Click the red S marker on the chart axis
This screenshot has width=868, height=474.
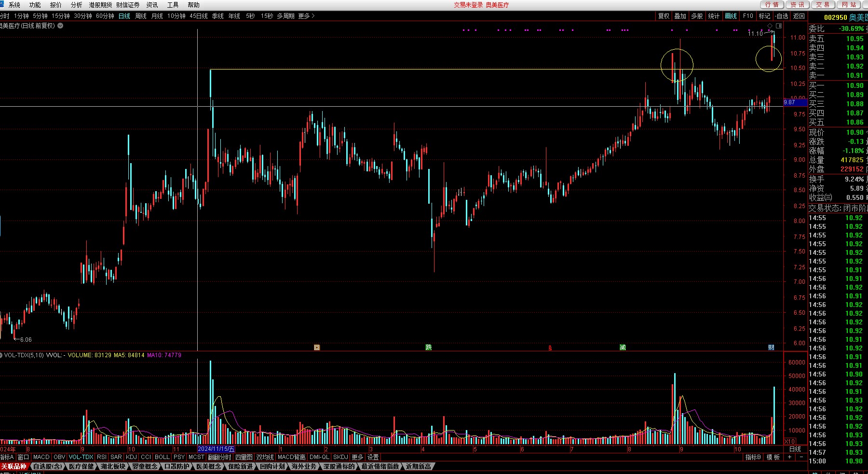[550, 348]
